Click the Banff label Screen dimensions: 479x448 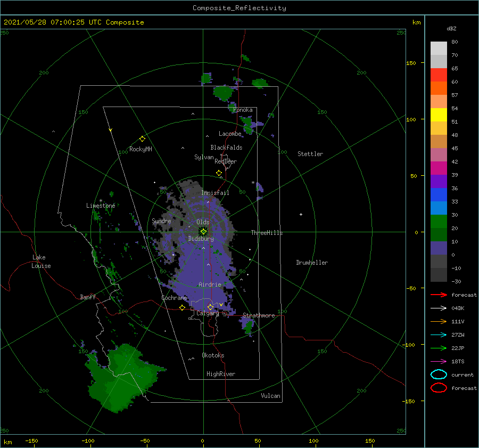click(88, 297)
